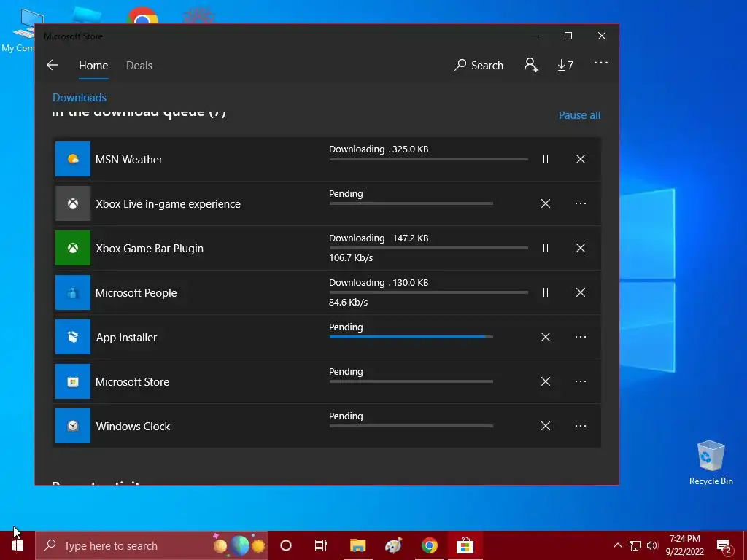Open more options for Windows Clock
This screenshot has height=560, width=747.
tap(580, 426)
